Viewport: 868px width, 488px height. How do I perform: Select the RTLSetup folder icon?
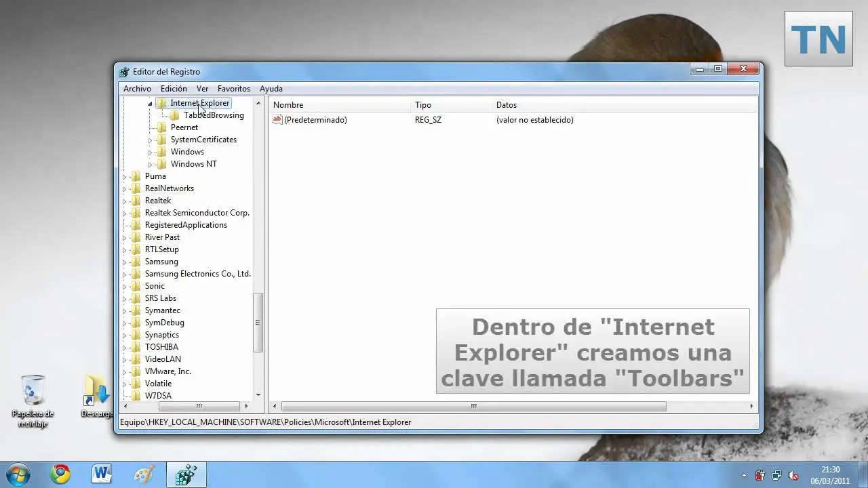point(136,249)
